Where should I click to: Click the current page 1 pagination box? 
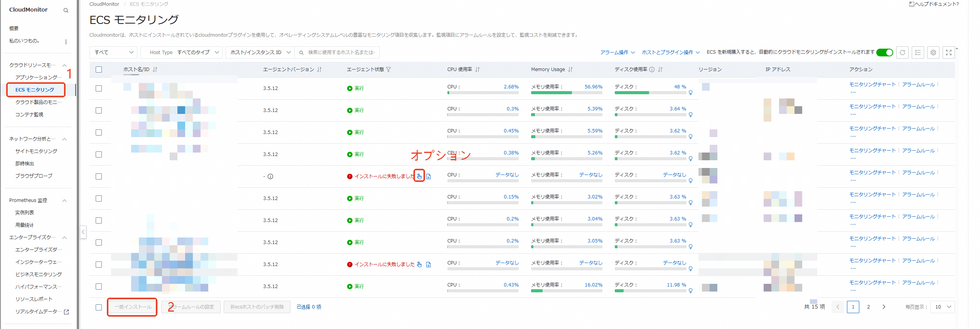[x=853, y=307]
